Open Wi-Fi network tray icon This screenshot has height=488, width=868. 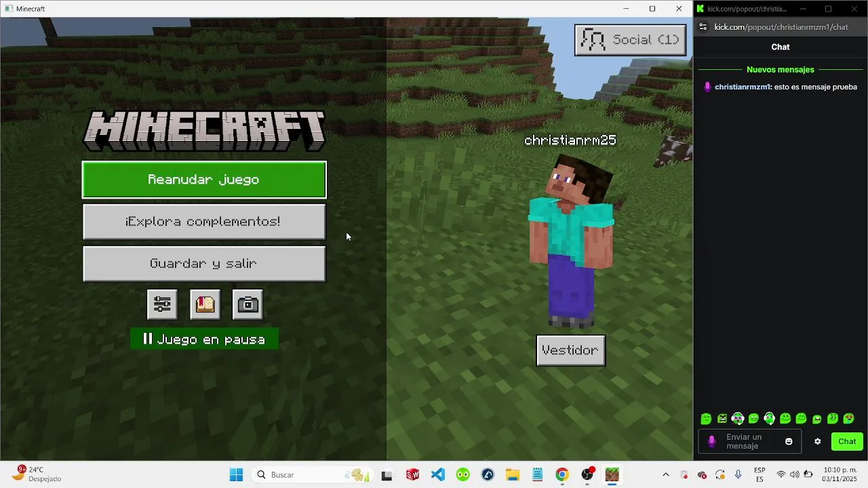pos(781,475)
